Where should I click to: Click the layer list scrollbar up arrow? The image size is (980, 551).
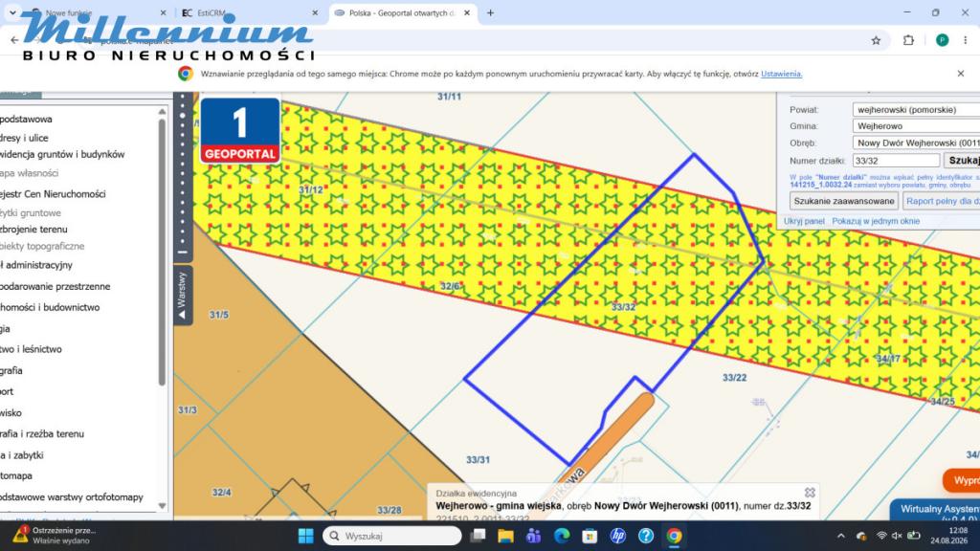tap(162, 111)
